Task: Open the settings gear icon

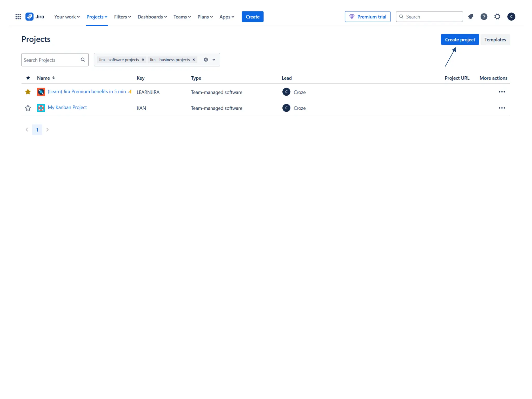Action: click(497, 17)
